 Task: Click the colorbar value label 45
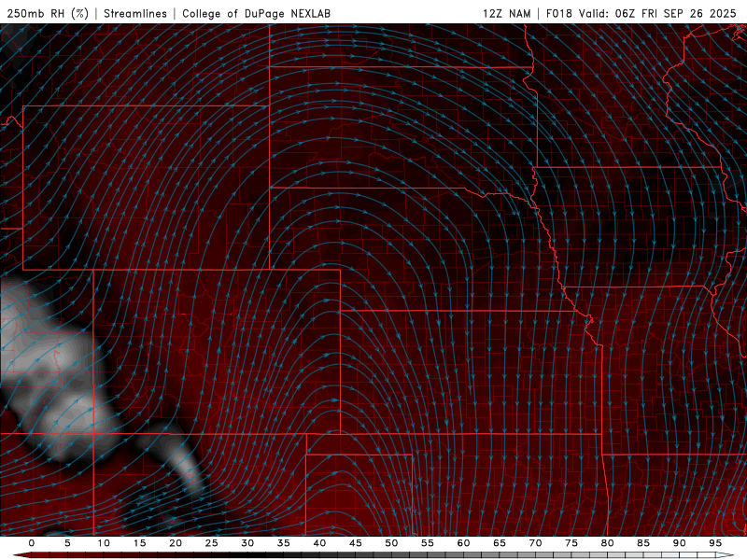(356, 543)
